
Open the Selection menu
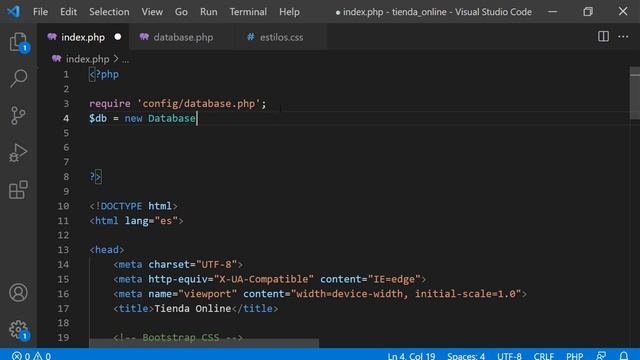coord(109,12)
